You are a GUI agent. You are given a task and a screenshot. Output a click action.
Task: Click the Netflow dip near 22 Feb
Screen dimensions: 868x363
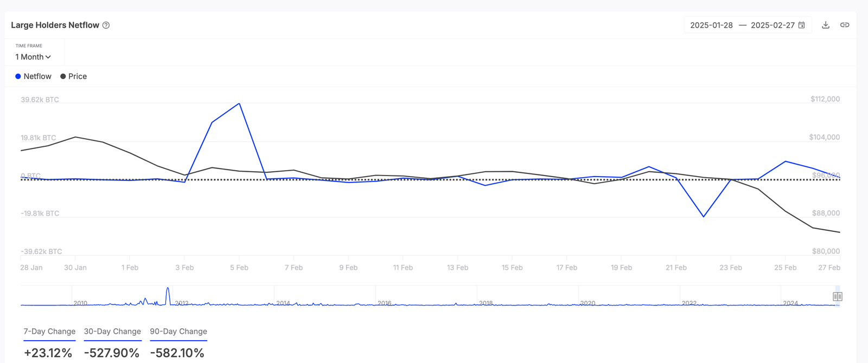click(x=704, y=217)
